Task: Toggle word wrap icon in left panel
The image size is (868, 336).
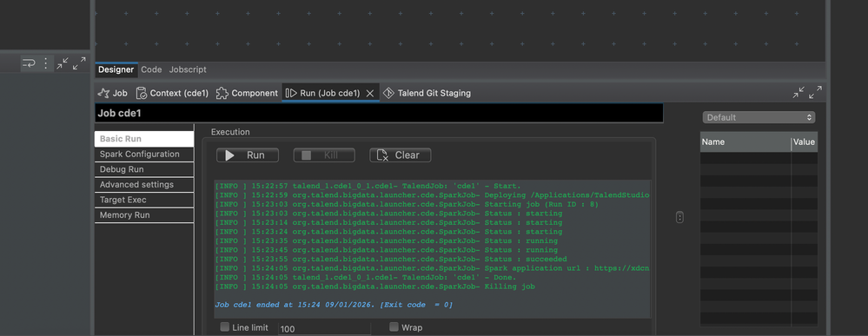Action: (x=29, y=63)
